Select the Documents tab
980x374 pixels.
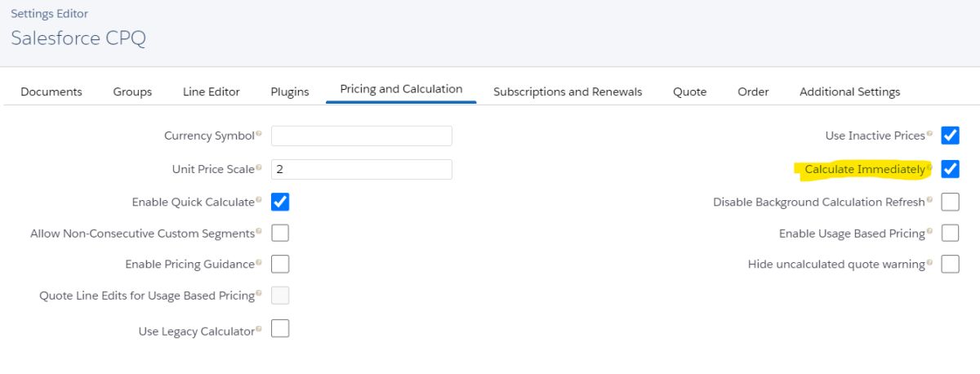51,91
